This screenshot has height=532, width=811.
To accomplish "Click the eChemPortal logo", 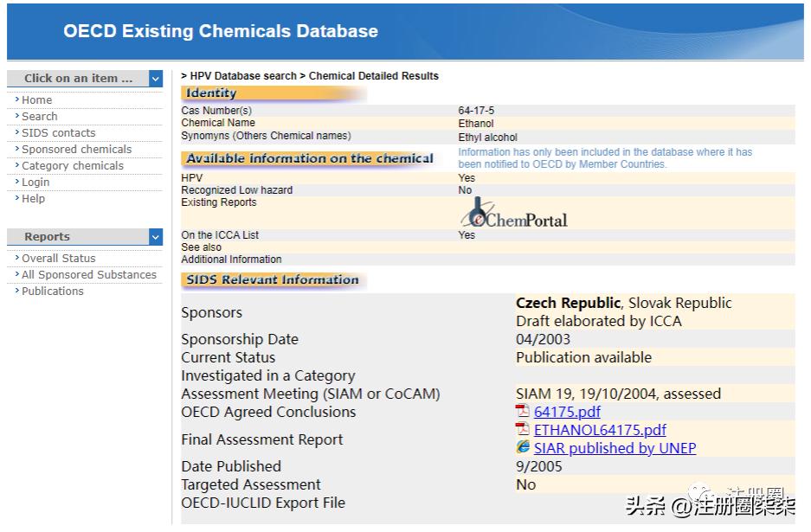I will click(x=513, y=214).
